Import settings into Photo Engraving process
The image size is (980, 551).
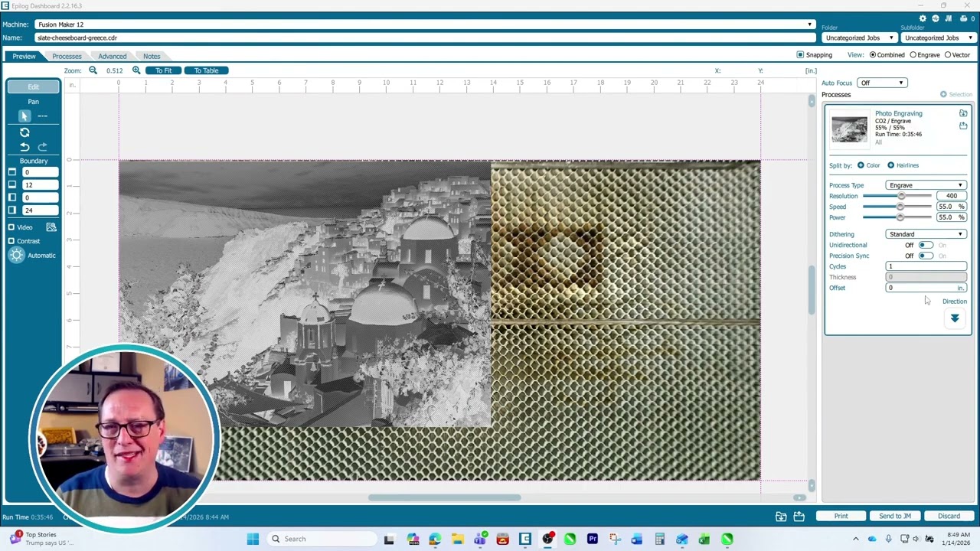point(963,113)
